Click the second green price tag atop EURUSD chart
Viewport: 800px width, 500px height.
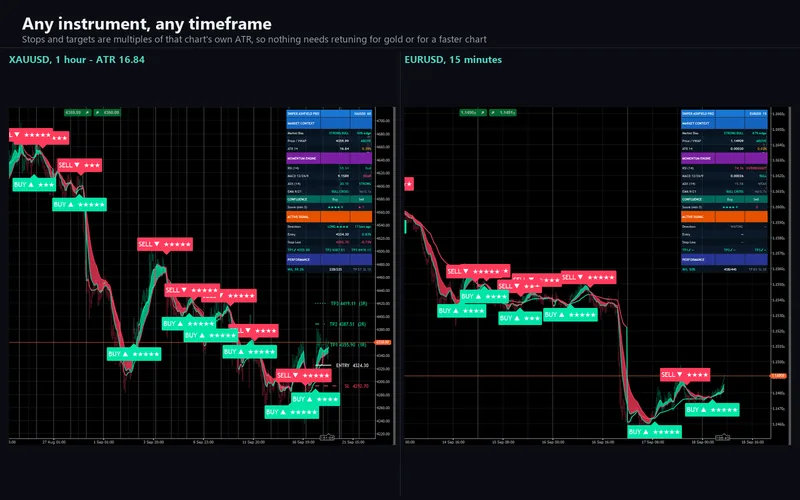[x=503, y=112]
